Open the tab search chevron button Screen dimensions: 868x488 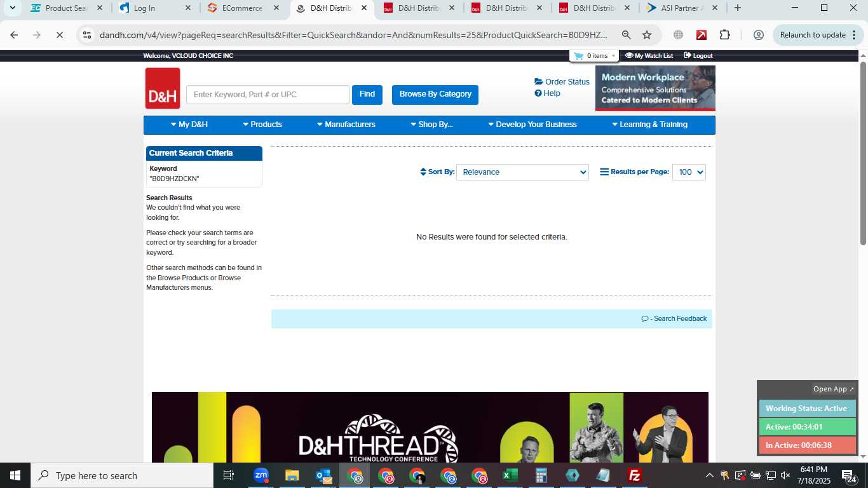point(12,8)
